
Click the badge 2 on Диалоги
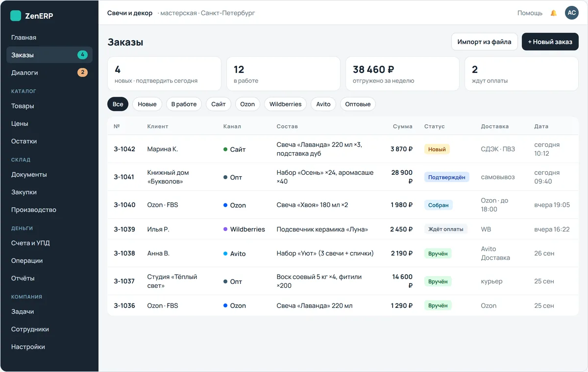coord(82,72)
